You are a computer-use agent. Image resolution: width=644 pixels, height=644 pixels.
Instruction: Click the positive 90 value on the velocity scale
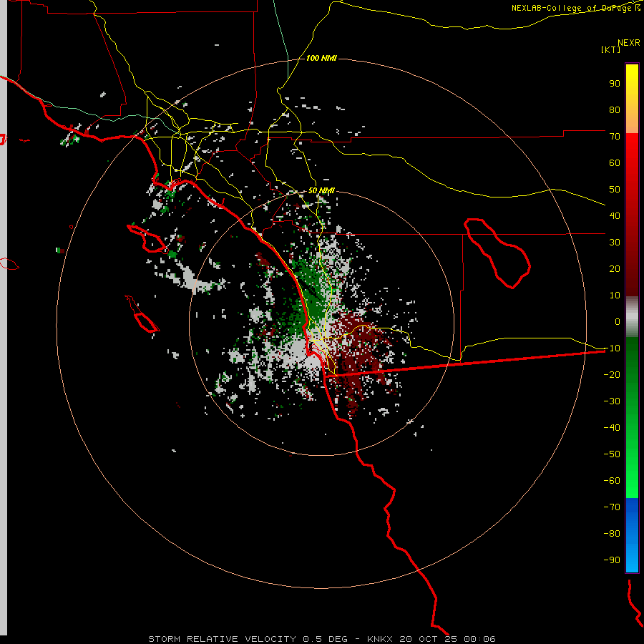pos(615,84)
